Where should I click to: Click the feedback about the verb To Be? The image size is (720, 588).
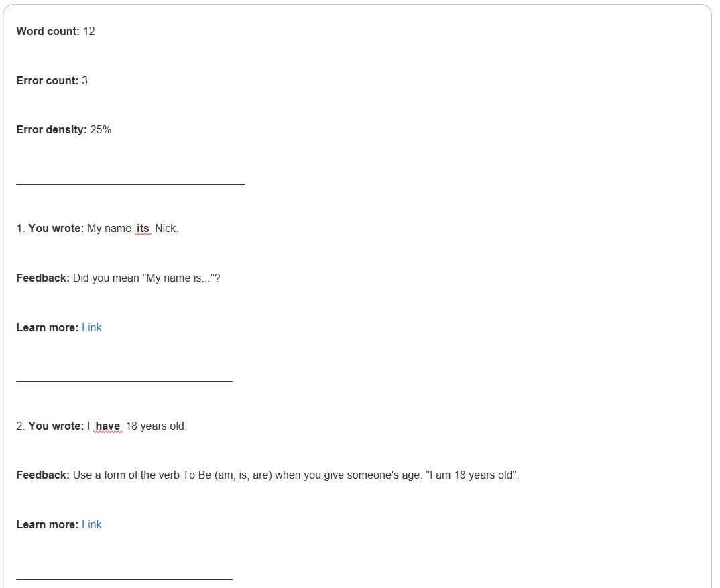pos(296,475)
